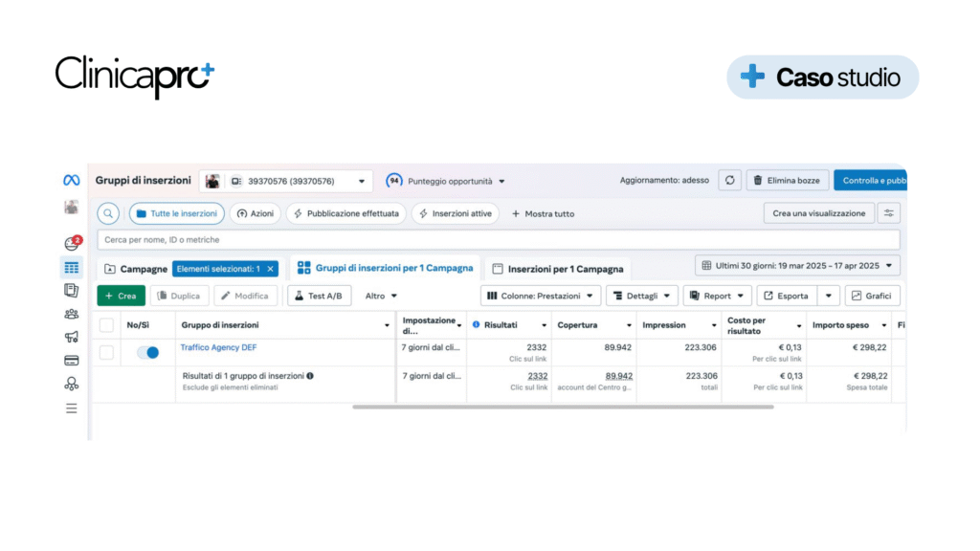Open the audiences people icon in sidebar
This screenshot has height=551, width=980.
tap(71, 314)
